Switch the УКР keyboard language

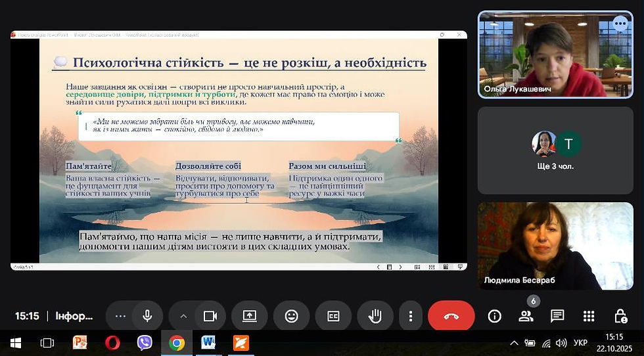pyautogui.click(x=580, y=343)
